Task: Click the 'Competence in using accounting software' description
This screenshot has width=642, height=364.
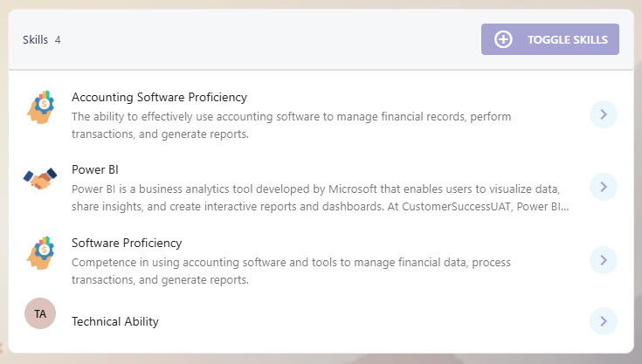Action: click(291, 271)
